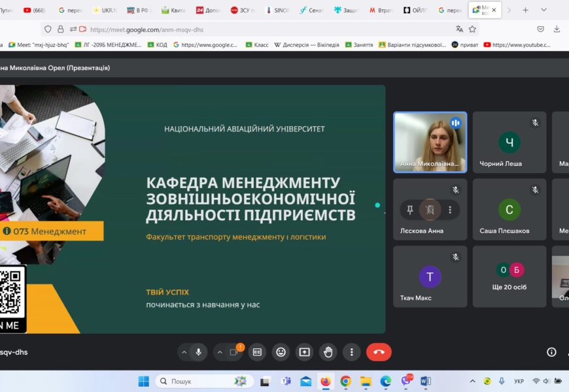Image resolution: width=569 pixels, height=392 pixels.
Task: Leave the call with red button
Action: click(379, 352)
